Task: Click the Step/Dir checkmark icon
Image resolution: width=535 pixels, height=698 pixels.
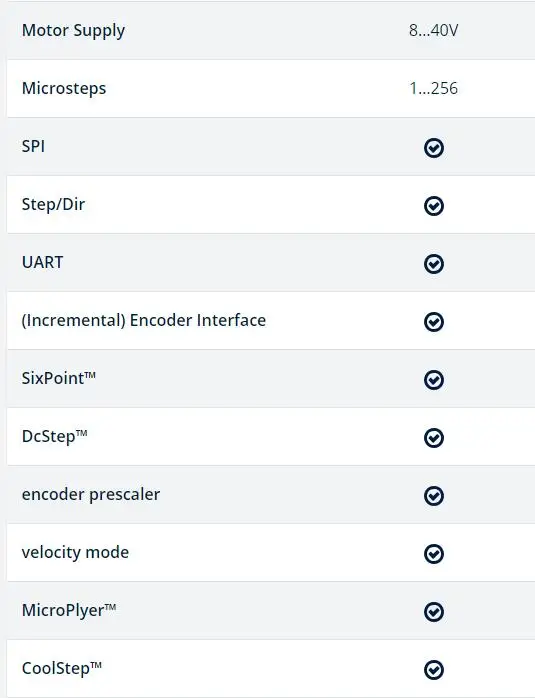Action: [x=434, y=206]
